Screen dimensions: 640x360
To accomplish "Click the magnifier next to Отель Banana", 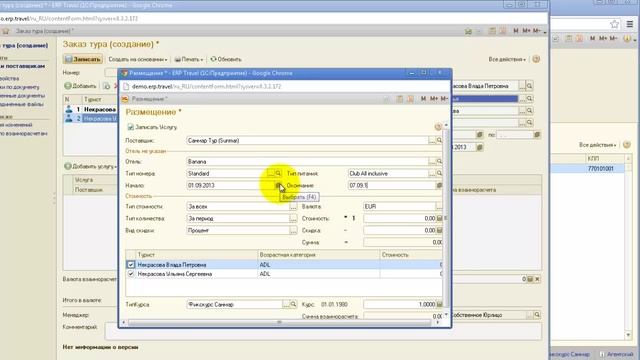I will point(439,162).
